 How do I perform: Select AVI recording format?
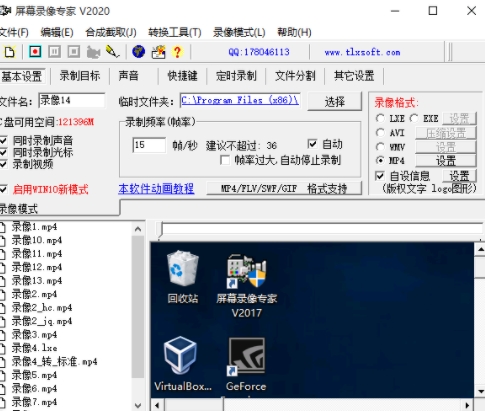click(x=380, y=133)
